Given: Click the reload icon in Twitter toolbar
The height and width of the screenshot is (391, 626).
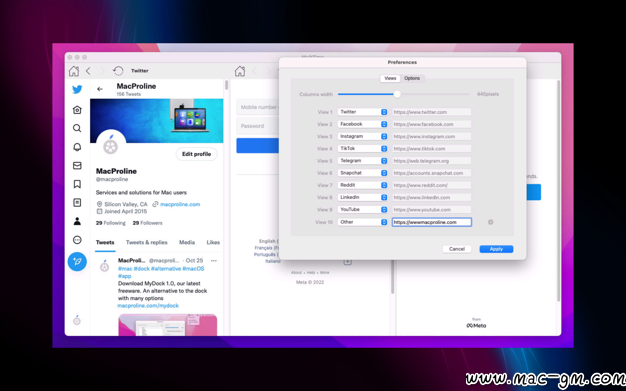Looking at the screenshot, I should point(118,71).
